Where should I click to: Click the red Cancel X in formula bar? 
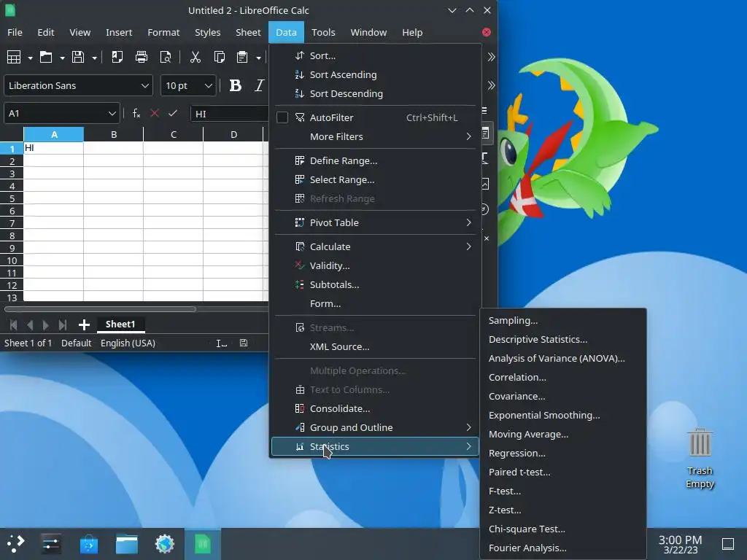pyautogui.click(x=155, y=113)
